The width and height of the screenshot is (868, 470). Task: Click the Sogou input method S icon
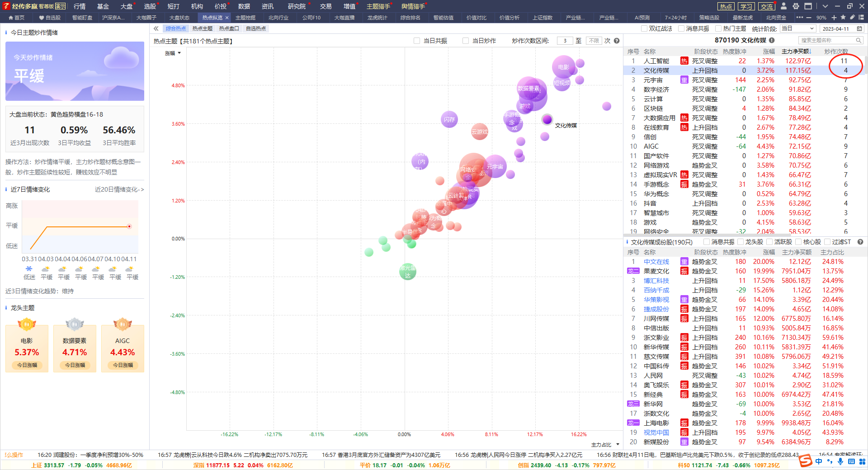[805, 461]
